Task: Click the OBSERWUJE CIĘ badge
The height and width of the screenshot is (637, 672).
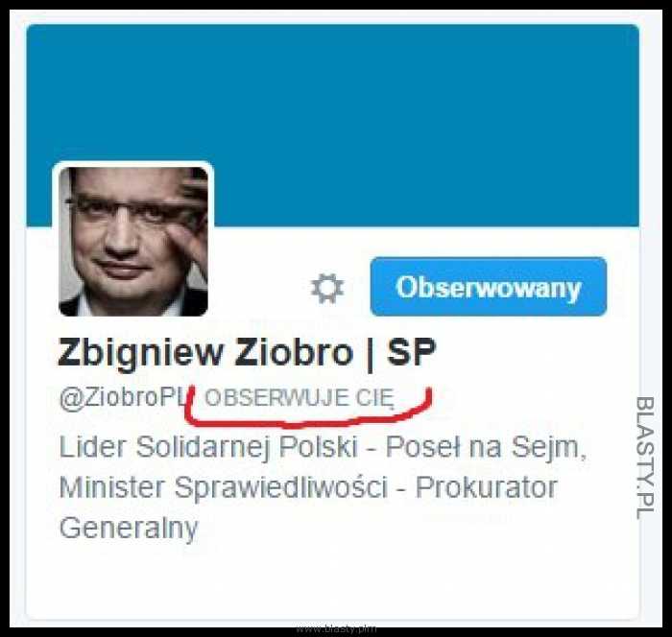Action: (x=300, y=398)
